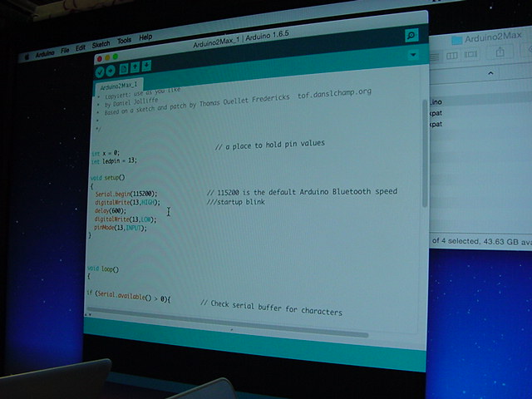Open the Sketch menu
The width and height of the screenshot is (532, 399).
click(101, 44)
